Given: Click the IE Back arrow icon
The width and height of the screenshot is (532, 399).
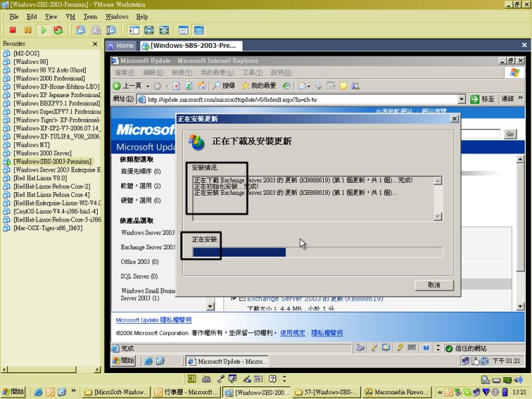Looking at the screenshot, I should [x=117, y=86].
